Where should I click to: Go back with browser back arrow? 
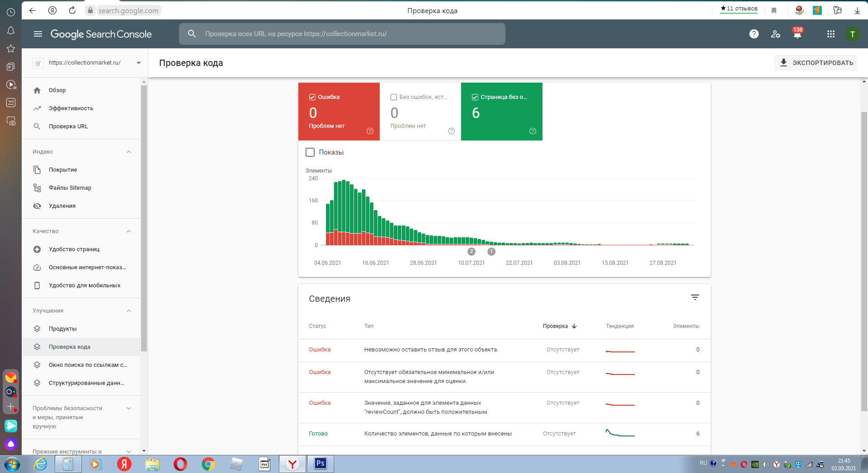[32, 10]
